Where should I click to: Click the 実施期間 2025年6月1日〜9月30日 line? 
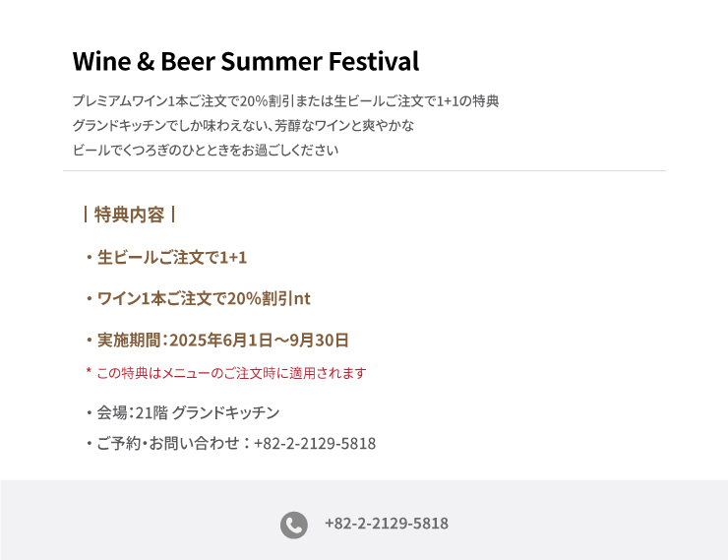(216, 341)
